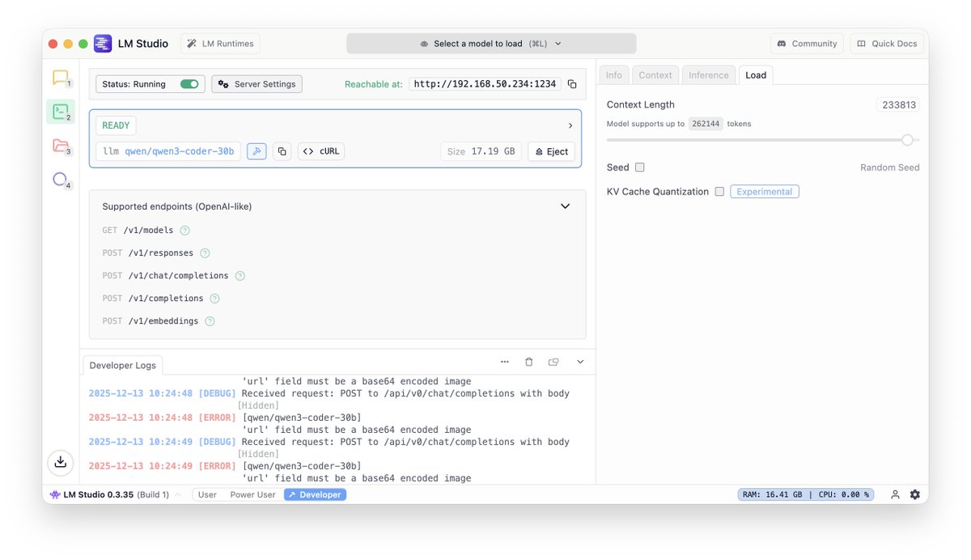The width and height of the screenshot is (971, 560).
Task: Toggle the server Status Running switch
Action: (x=189, y=84)
